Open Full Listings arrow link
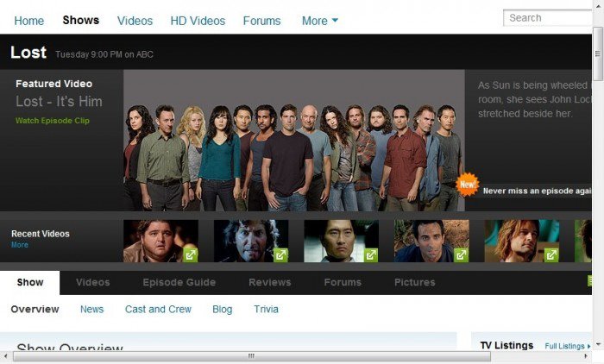The image size is (604, 364). [568, 346]
